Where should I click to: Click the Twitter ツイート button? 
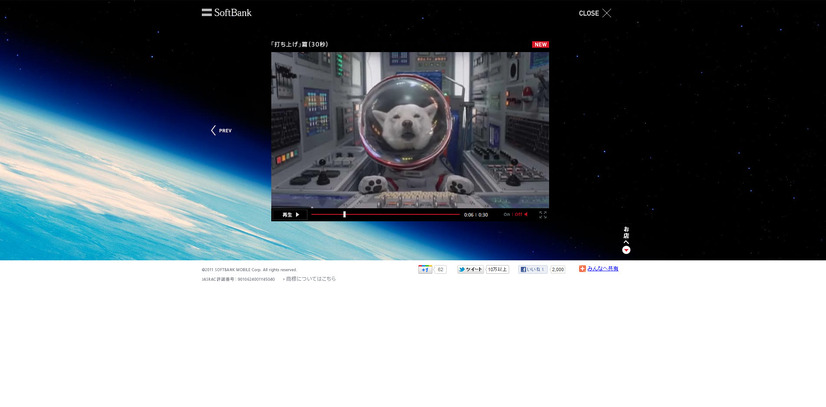click(x=470, y=269)
